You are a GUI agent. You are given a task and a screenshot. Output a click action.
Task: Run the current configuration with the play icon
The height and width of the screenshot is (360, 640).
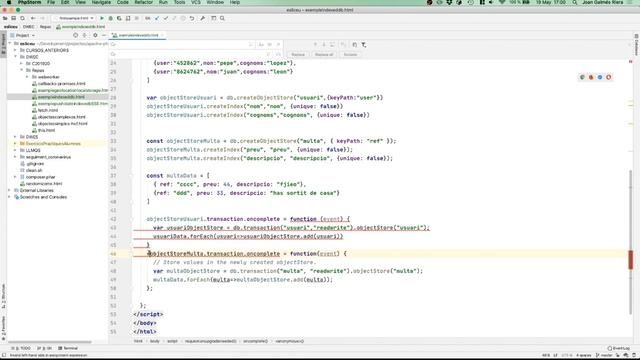tap(102, 18)
